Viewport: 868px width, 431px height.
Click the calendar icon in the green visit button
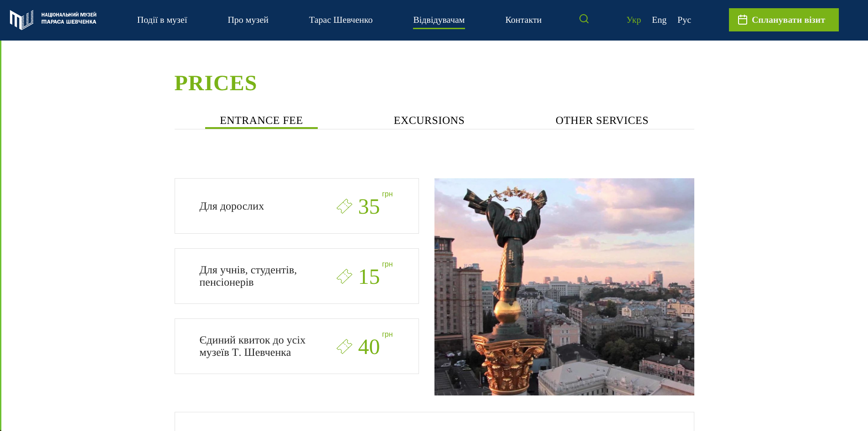742,20
